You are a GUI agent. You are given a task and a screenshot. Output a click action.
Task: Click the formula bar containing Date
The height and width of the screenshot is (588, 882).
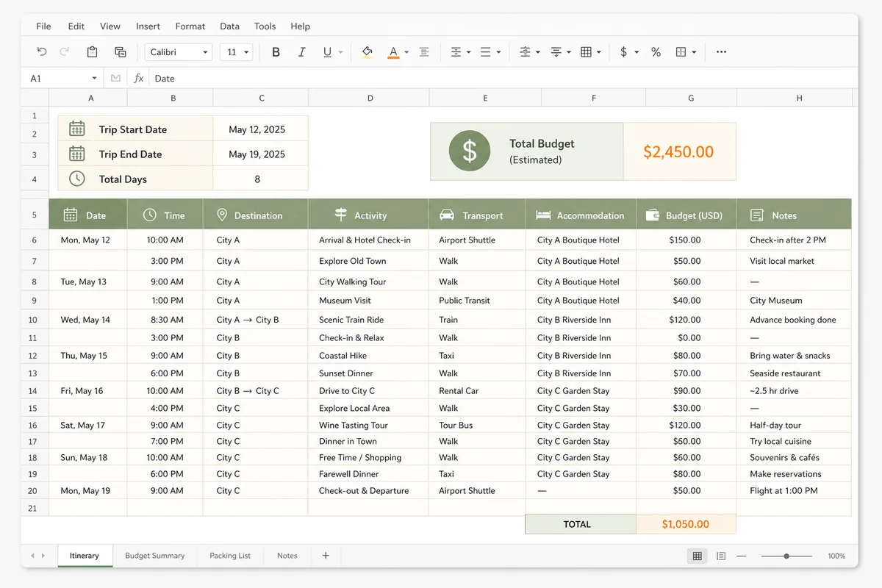[503, 78]
